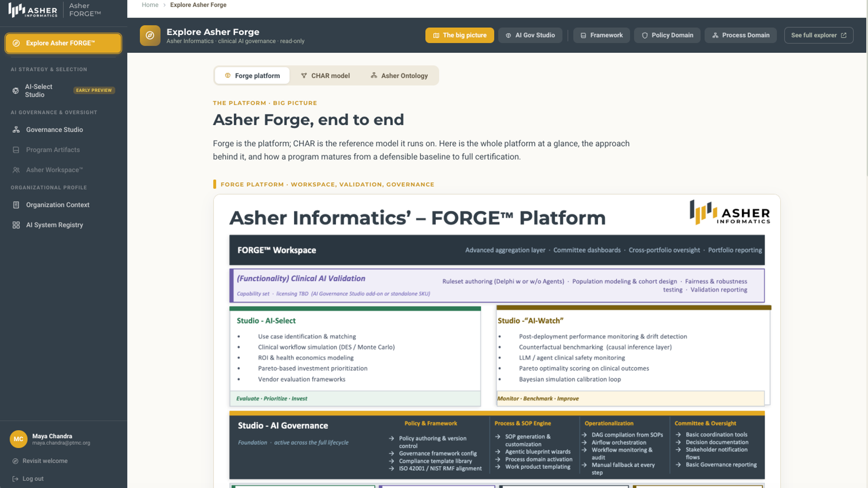Click the AI System Registry grid icon
The height and width of the screenshot is (488, 868).
(x=16, y=225)
